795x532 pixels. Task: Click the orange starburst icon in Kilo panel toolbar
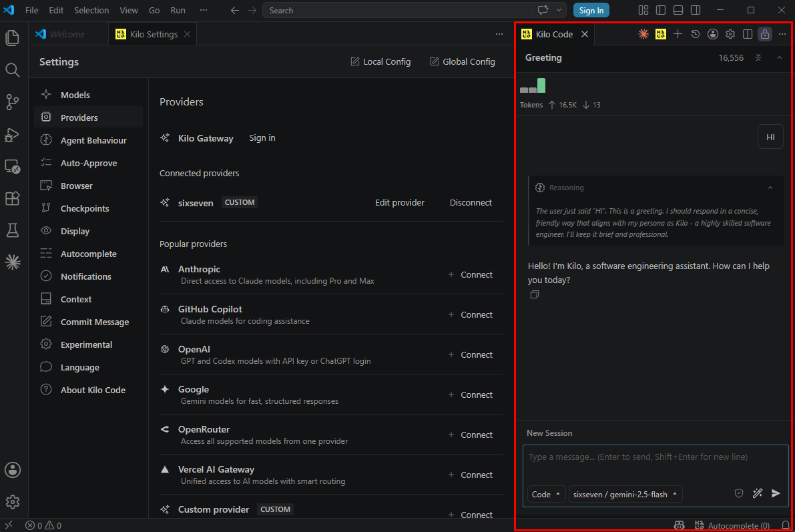[643, 34]
